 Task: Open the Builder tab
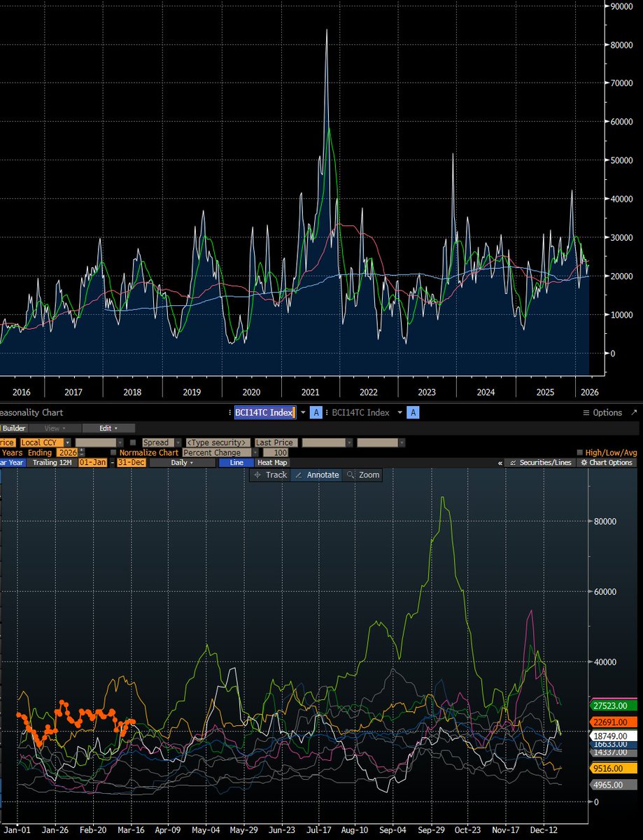click(x=14, y=428)
